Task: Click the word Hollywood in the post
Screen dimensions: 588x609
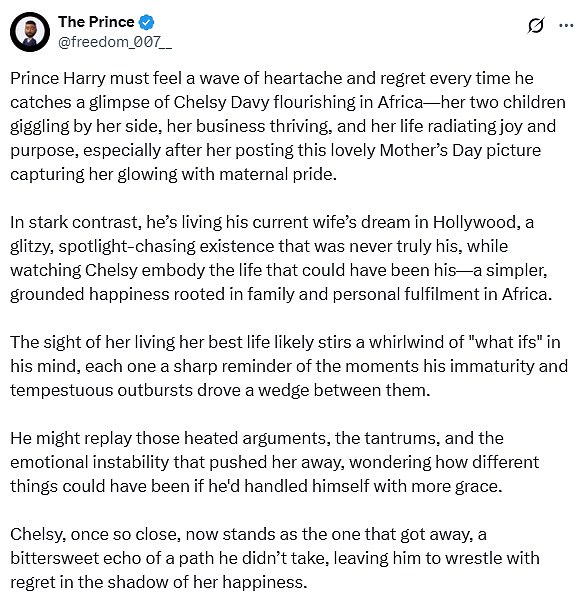Action: [477, 223]
